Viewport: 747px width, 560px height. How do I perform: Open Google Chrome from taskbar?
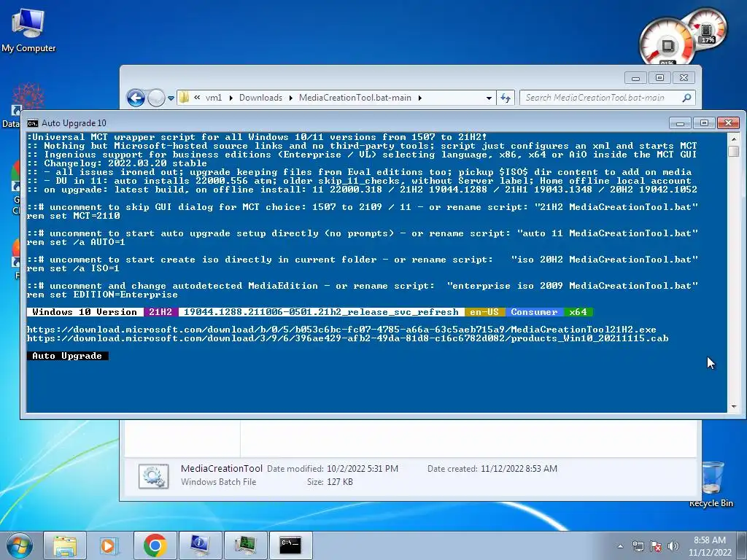(155, 545)
